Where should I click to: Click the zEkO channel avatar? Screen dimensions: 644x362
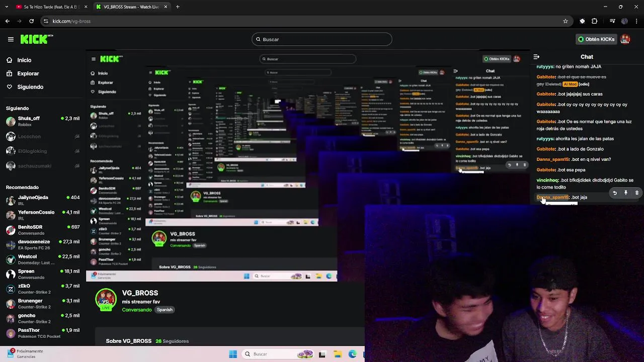click(x=11, y=289)
